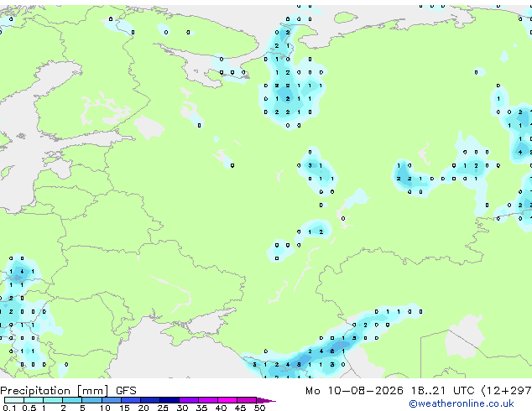Select the 1–2 mm legend swatch

point(53,400)
